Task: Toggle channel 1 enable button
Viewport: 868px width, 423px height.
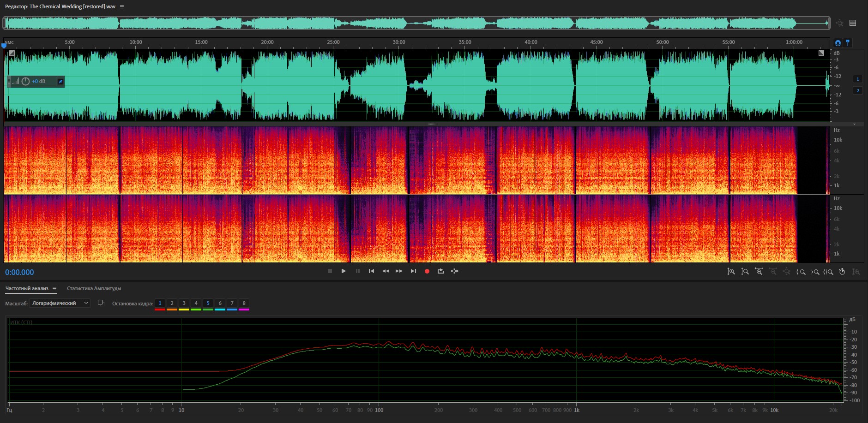Action: point(858,79)
